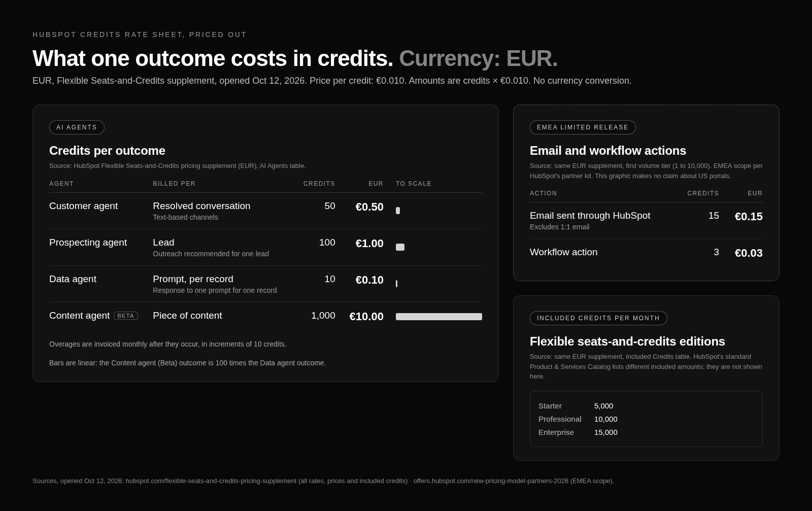Click the €0.10 price for Data agent
This screenshot has height=511, width=812.
click(369, 280)
